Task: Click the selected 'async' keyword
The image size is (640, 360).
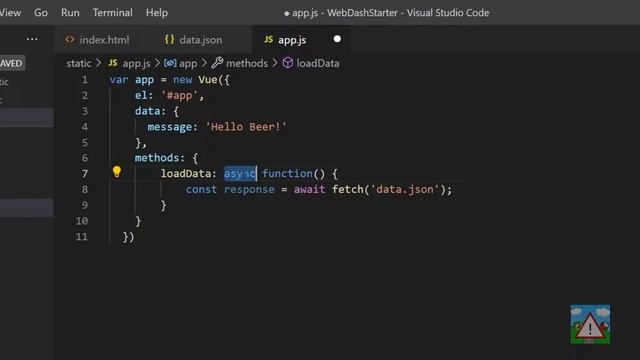Action: [x=240, y=174]
